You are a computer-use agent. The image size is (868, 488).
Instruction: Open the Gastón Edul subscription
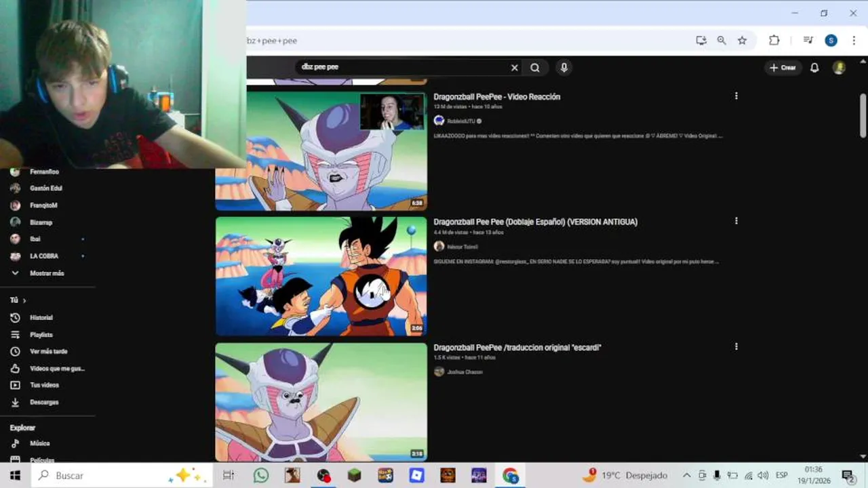(45, 188)
